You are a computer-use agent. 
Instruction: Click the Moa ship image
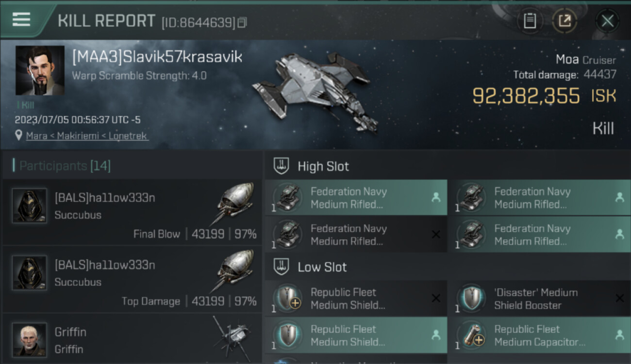(315, 90)
